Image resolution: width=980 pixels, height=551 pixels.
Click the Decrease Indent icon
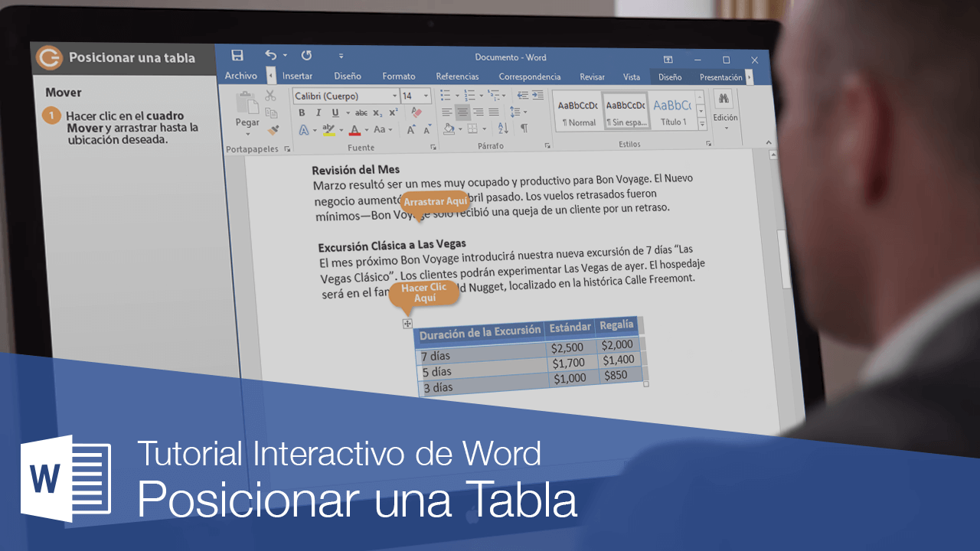pos(523,95)
